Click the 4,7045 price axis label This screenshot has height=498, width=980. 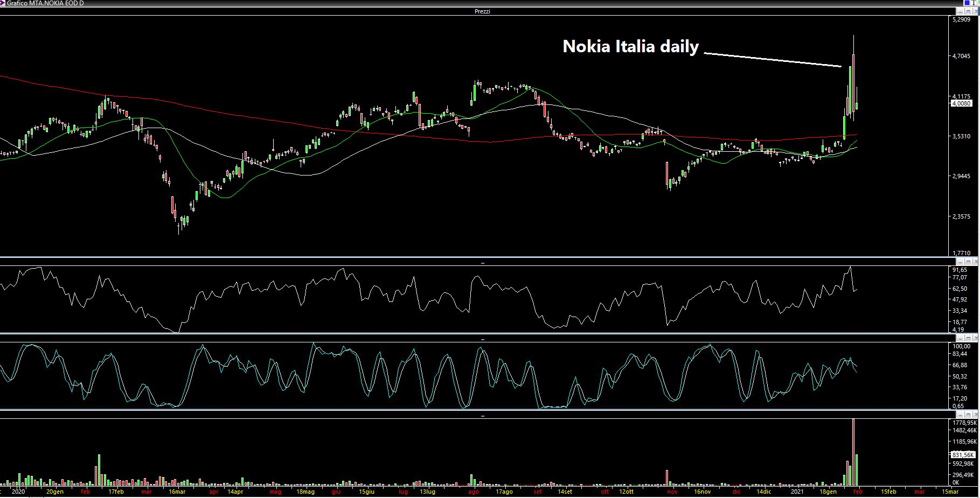(x=962, y=56)
